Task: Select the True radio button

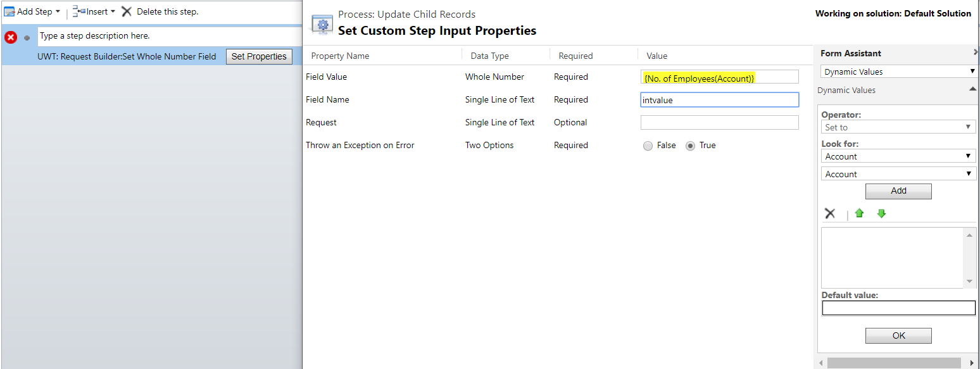Action: pos(691,146)
